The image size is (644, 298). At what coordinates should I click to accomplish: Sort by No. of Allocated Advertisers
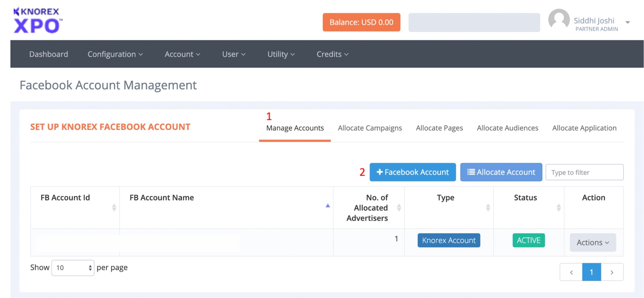coord(399,207)
